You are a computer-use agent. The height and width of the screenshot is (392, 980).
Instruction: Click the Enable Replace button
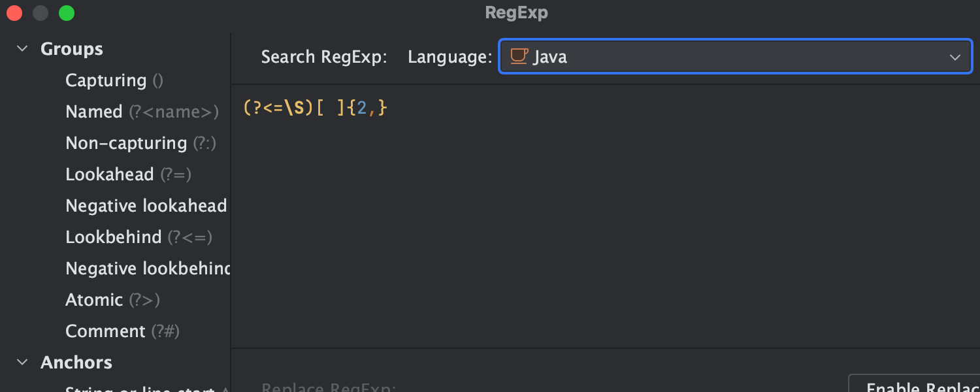coord(914,384)
